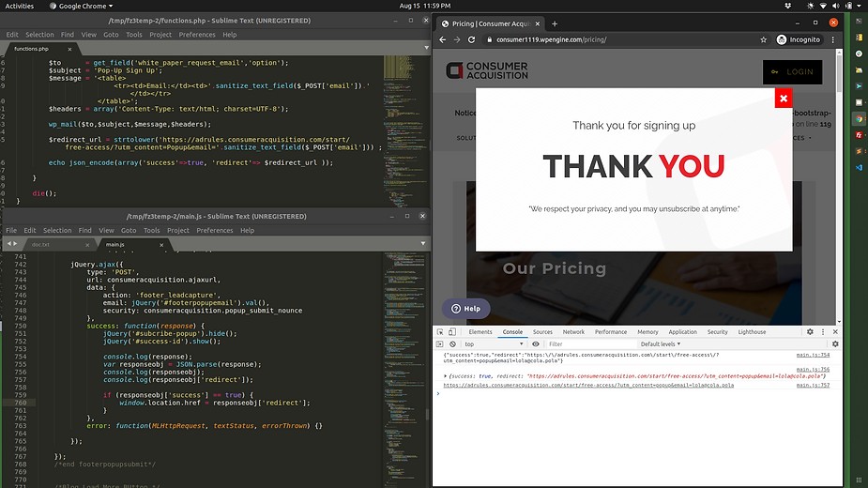
Task: Click the minimap in functions.php Sublime window
Action: coord(404,130)
